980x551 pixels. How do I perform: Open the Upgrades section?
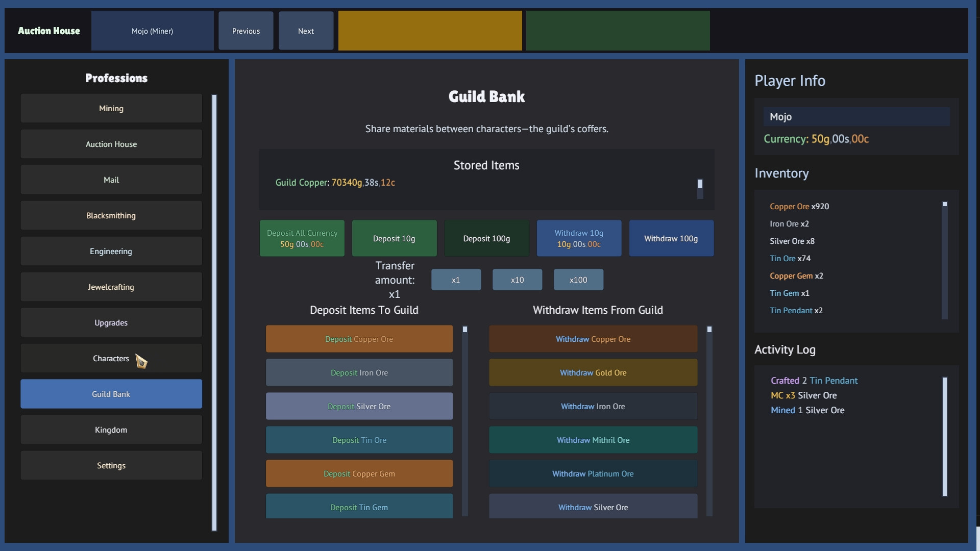click(x=111, y=322)
